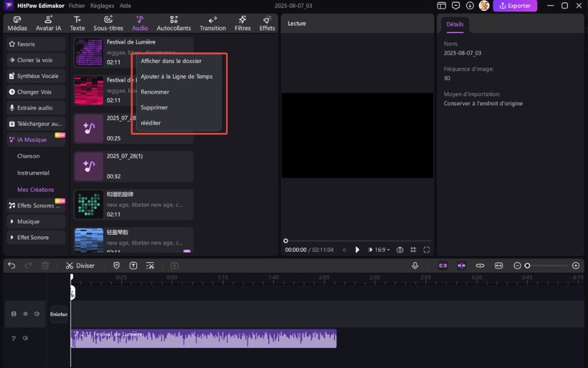Open the Avatar IA tool

48,24
